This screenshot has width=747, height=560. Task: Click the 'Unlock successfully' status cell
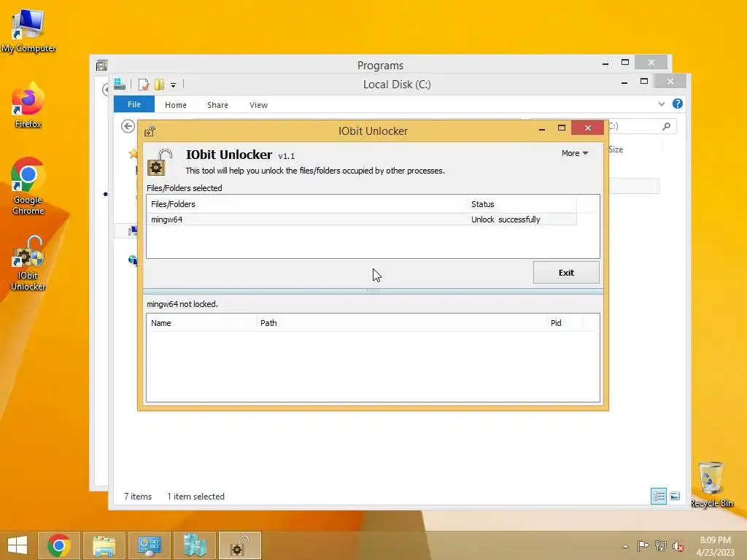[x=506, y=219]
